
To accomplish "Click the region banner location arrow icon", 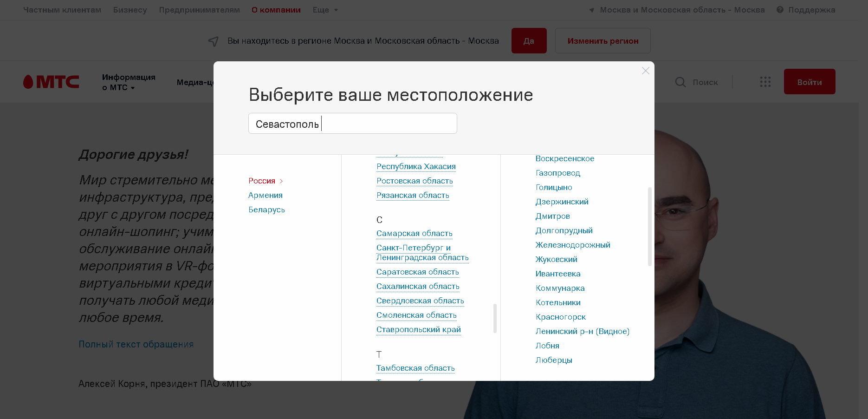I will 213,41.
